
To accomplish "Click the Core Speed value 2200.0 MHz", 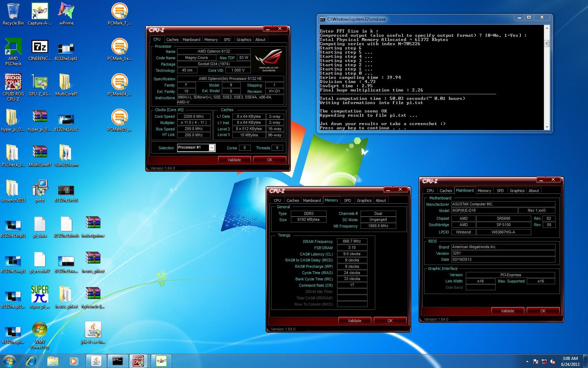I will 194,116.
